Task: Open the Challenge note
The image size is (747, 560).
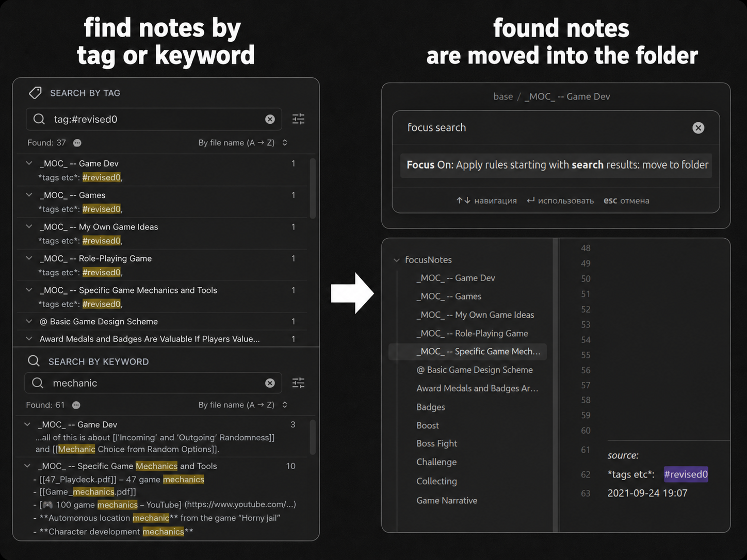Action: [436, 462]
